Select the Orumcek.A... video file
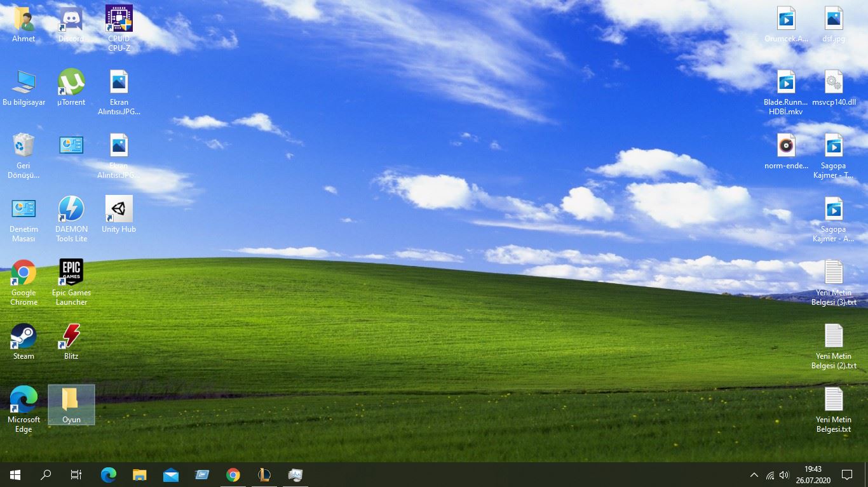Image resolution: width=868 pixels, height=487 pixels. pos(786,25)
